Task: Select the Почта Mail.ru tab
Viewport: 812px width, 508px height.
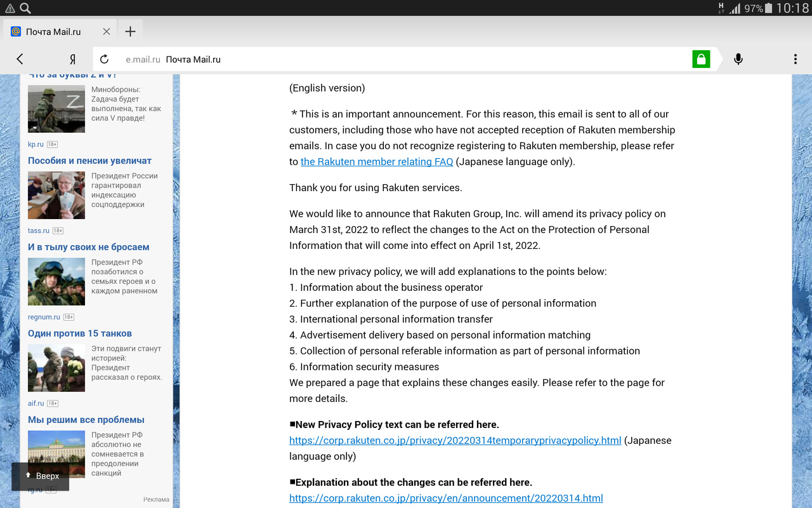Action: 53,32
